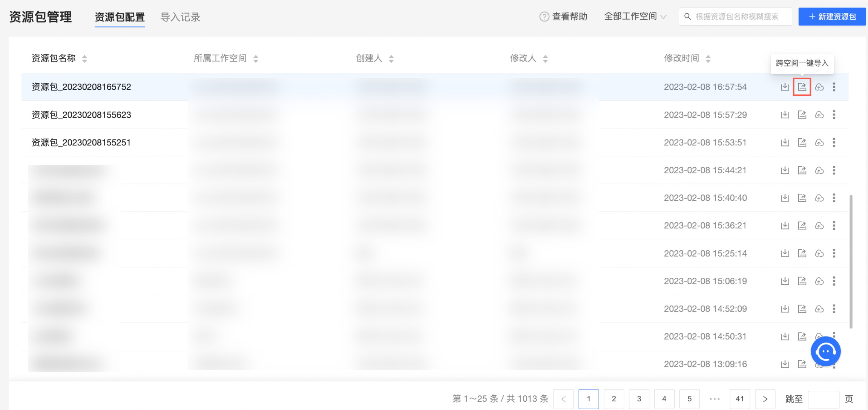Screen dimensions: 868x410
Task: Click download icon in 资源包_20230208155623 row
Action: pyautogui.click(x=785, y=115)
